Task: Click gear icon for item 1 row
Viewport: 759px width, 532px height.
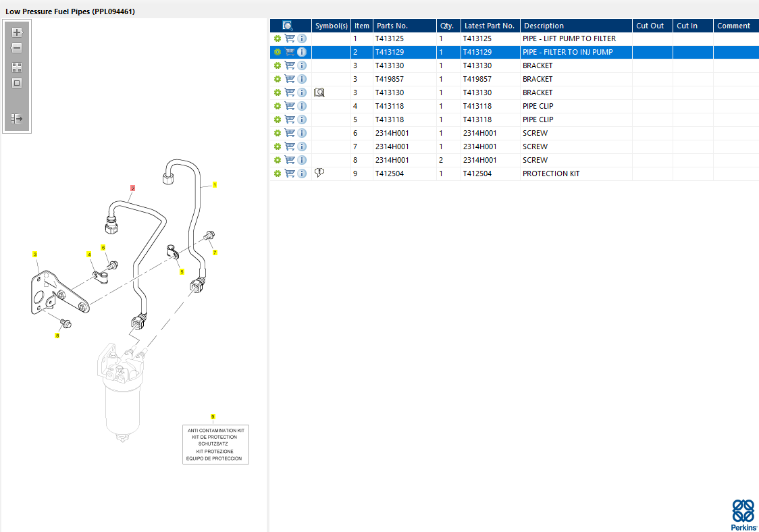Action: pos(278,38)
